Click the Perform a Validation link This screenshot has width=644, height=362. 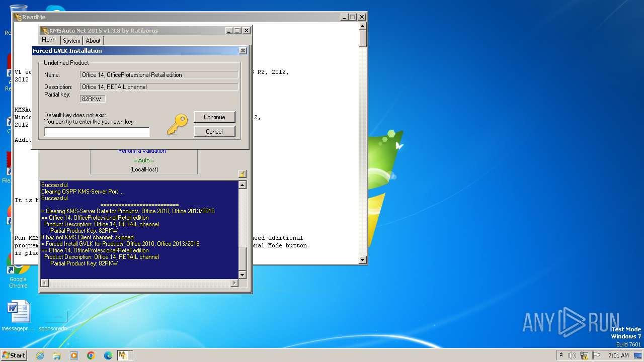(142, 151)
